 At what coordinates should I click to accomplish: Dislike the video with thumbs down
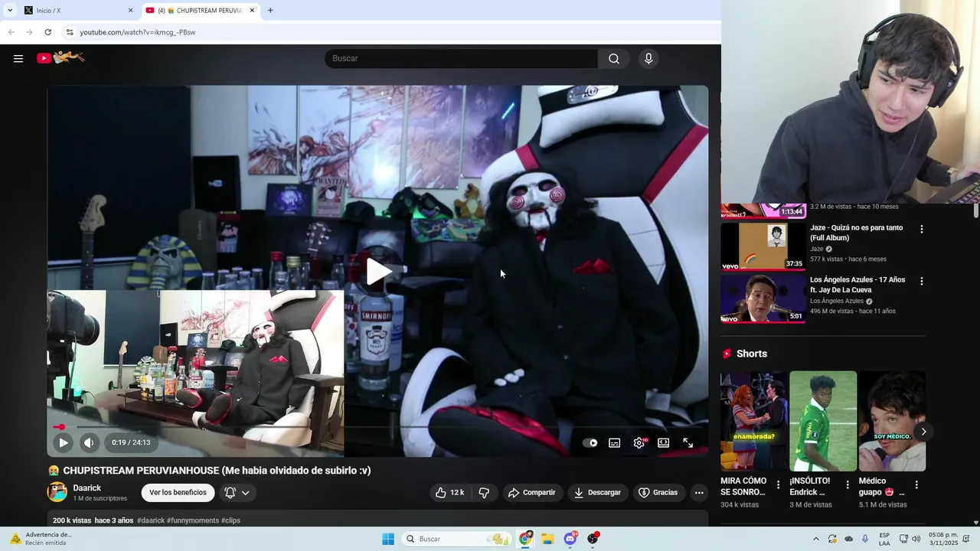(x=484, y=492)
